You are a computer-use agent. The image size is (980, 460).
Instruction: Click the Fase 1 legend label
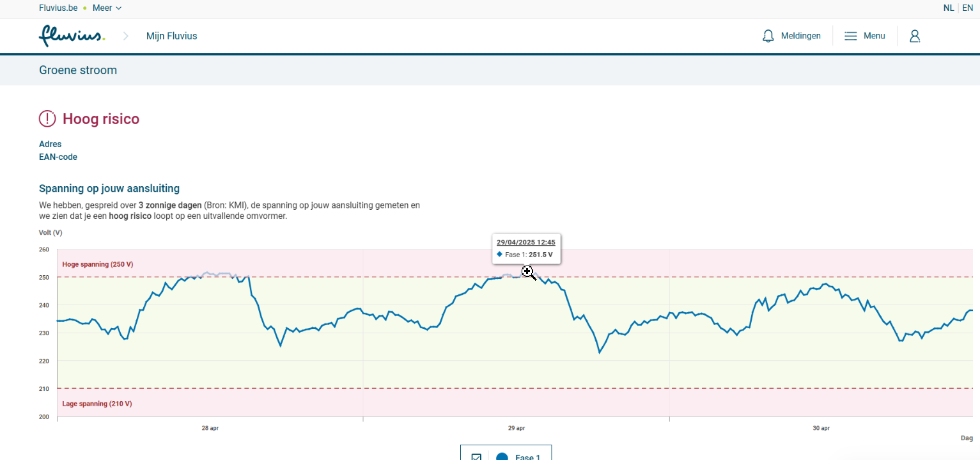[527, 457]
